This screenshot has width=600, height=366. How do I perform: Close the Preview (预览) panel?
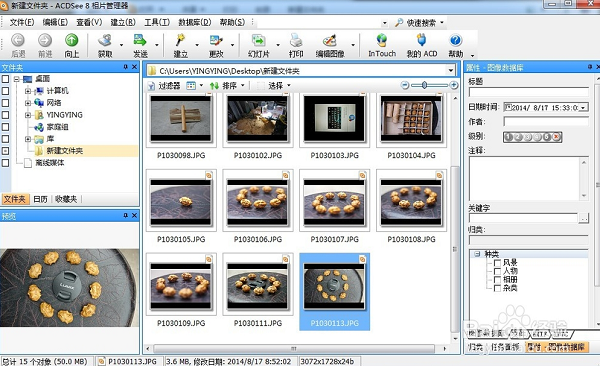click(134, 216)
